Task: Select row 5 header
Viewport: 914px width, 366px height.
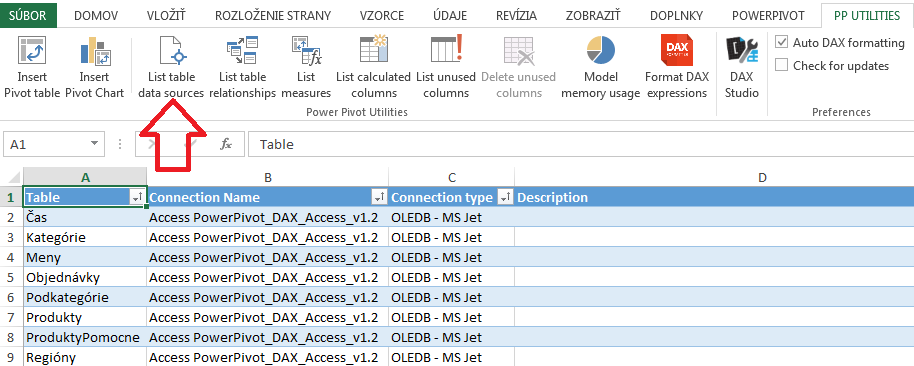Action: click(x=11, y=277)
